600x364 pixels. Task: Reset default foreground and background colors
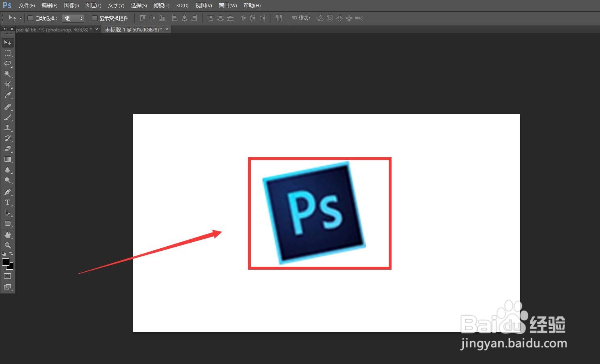coord(4,254)
